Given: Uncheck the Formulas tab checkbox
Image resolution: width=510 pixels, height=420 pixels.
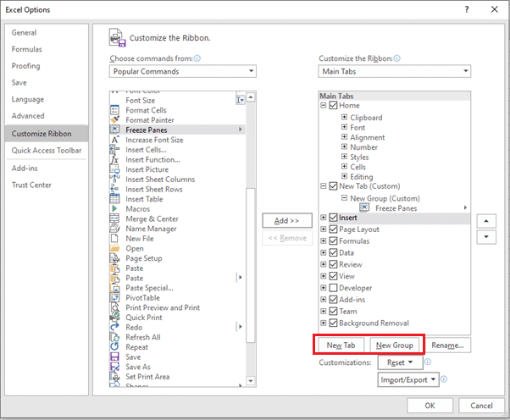Looking at the screenshot, I should tap(333, 240).
